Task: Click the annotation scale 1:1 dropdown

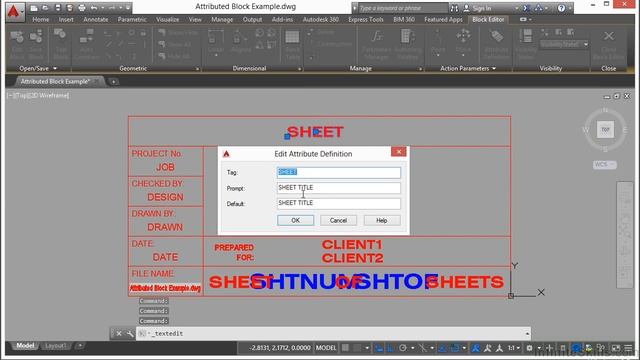Action: [514, 348]
